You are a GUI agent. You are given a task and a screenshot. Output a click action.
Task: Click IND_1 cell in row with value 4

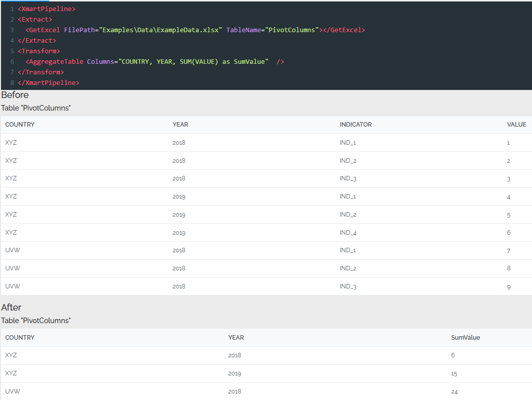click(x=348, y=196)
